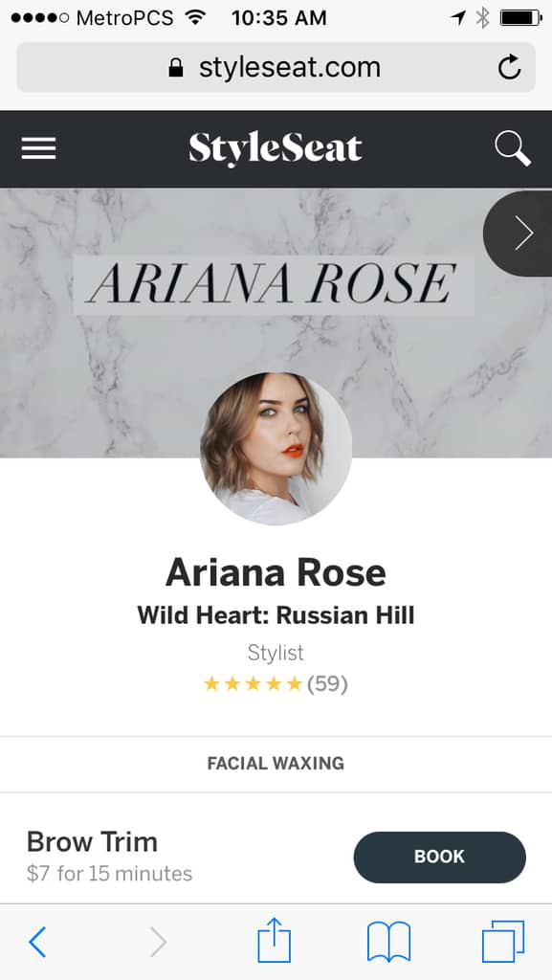Tap the forward arrow in Safari toolbar
This screenshot has width=552, height=980.
[x=159, y=942]
